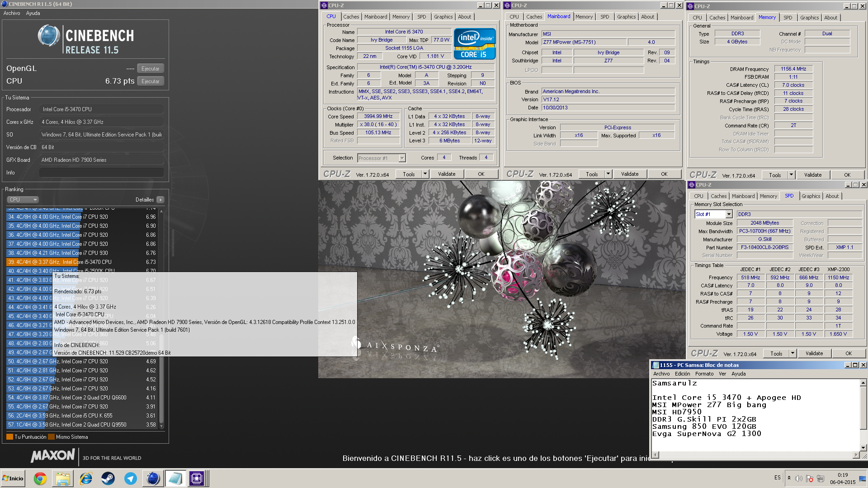Open the Formato menu in Notepad
868x488 pixels.
(704, 374)
